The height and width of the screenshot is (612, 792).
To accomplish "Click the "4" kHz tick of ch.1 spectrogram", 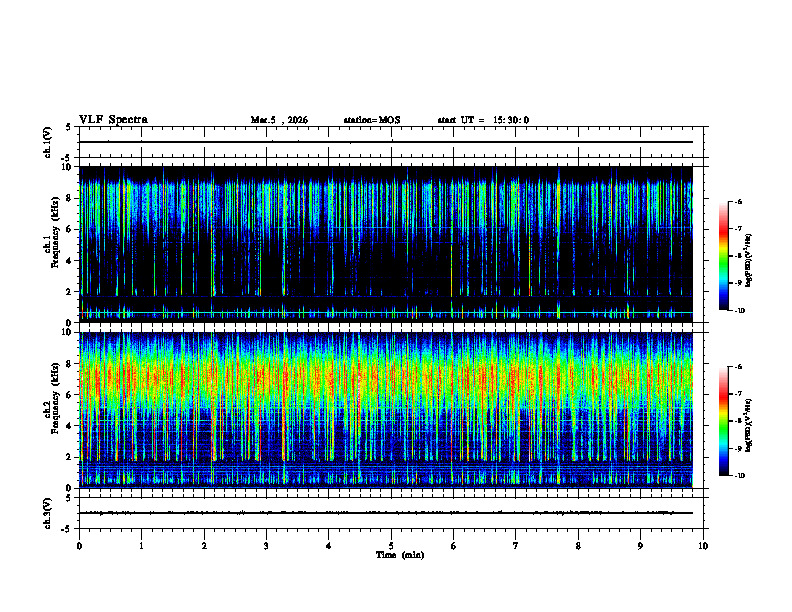I will click(69, 261).
